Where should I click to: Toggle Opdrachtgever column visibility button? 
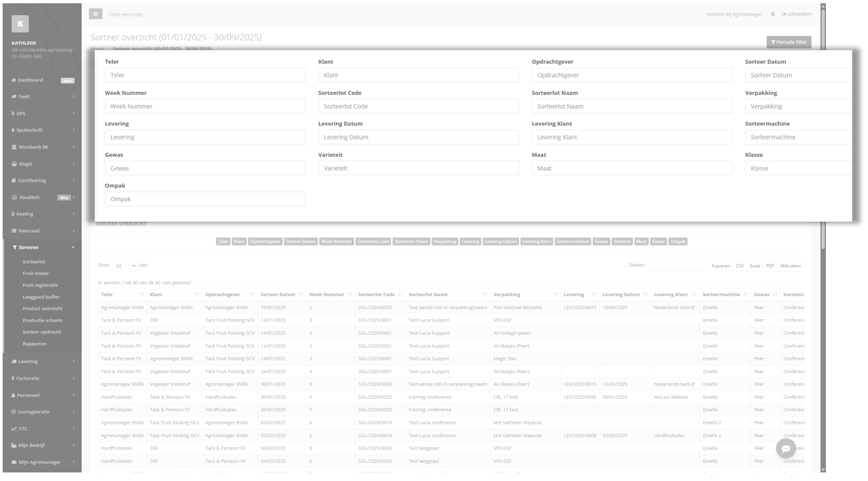tap(265, 241)
